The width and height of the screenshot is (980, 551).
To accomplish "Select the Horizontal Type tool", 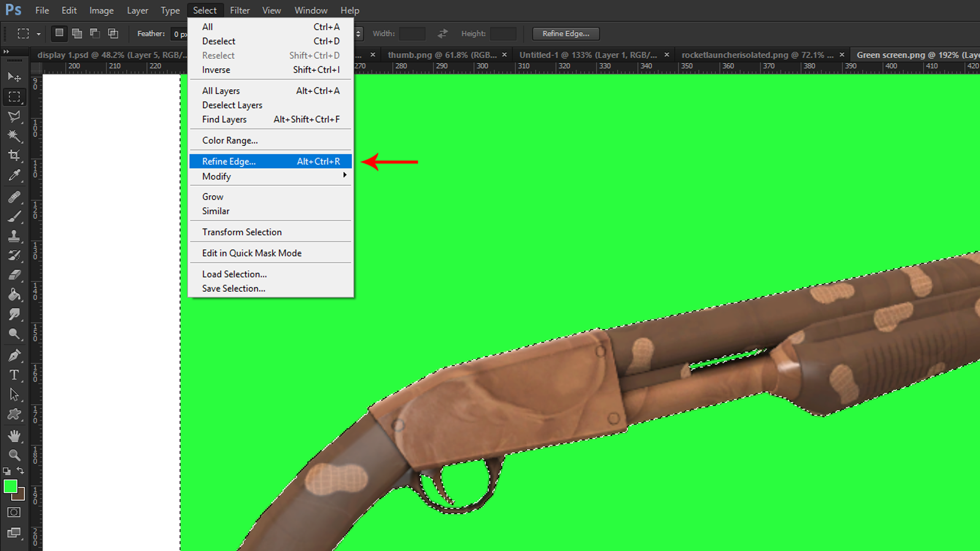I will [x=14, y=375].
